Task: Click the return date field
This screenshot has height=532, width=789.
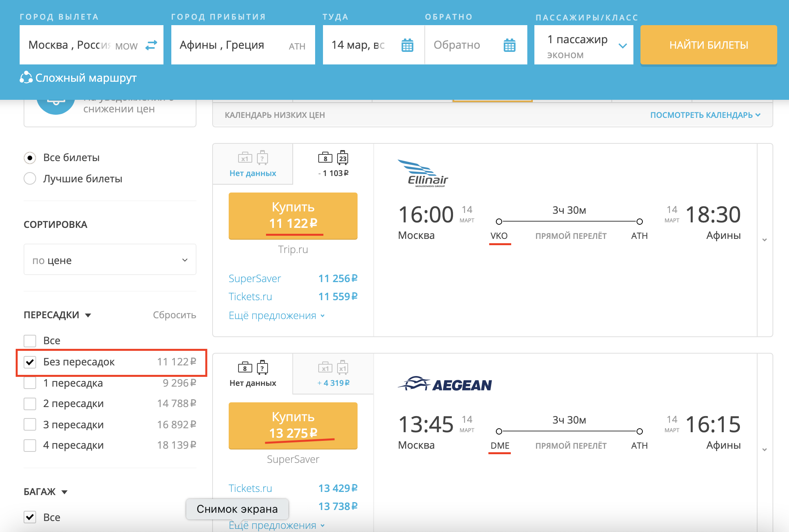Action: pyautogui.click(x=476, y=45)
